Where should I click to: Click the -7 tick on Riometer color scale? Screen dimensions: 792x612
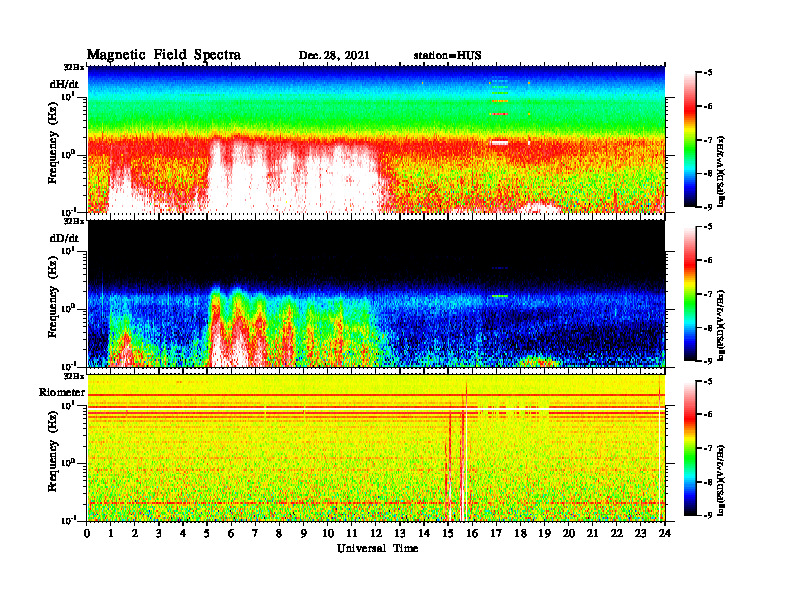tap(706, 448)
